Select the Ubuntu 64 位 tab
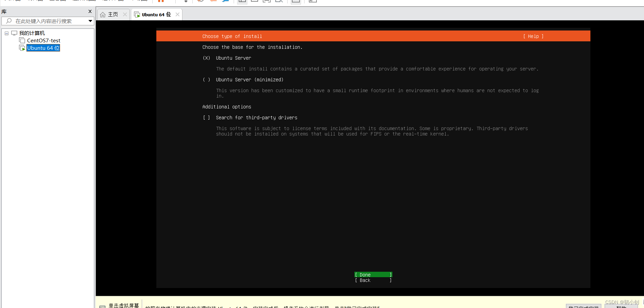 156,14
